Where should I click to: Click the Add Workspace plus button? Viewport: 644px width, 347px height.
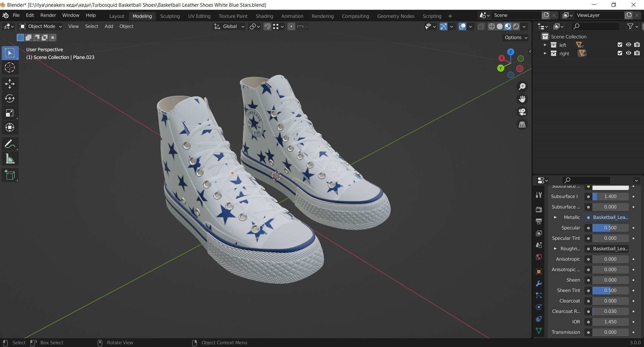(450, 16)
